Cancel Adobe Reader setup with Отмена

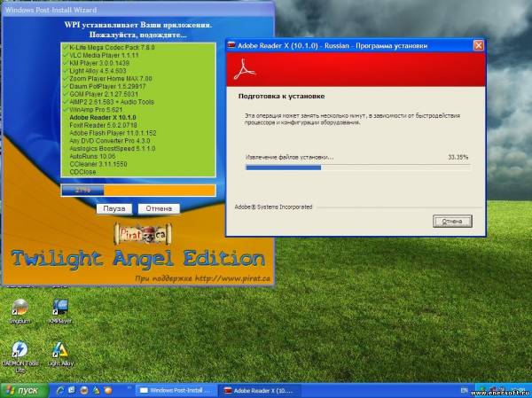point(452,222)
